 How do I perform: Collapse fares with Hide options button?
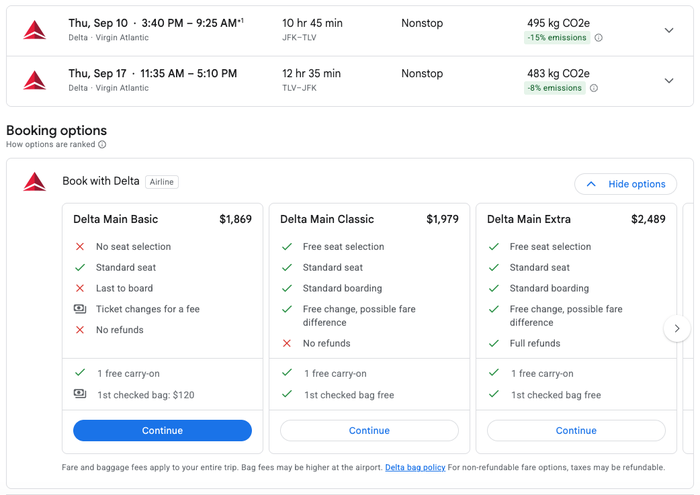[x=625, y=184]
